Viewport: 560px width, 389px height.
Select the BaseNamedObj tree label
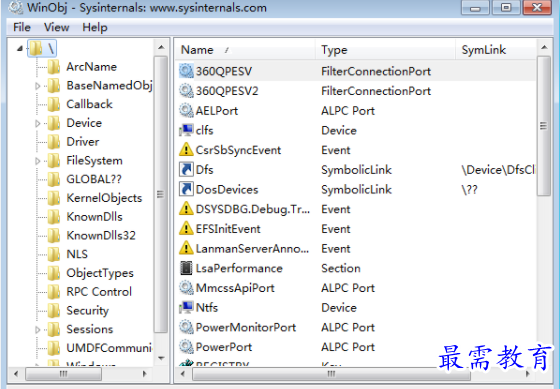tap(109, 86)
